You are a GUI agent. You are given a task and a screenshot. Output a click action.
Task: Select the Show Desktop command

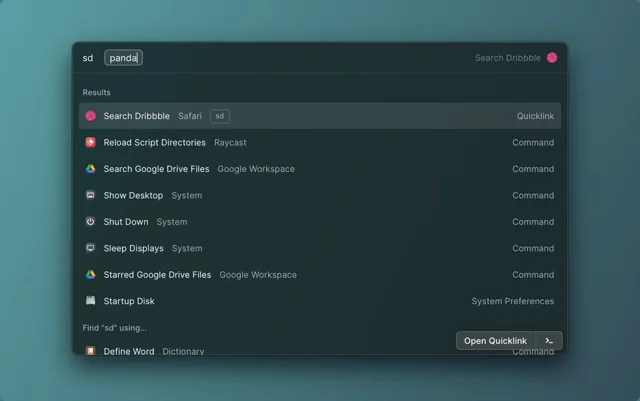tap(320, 195)
